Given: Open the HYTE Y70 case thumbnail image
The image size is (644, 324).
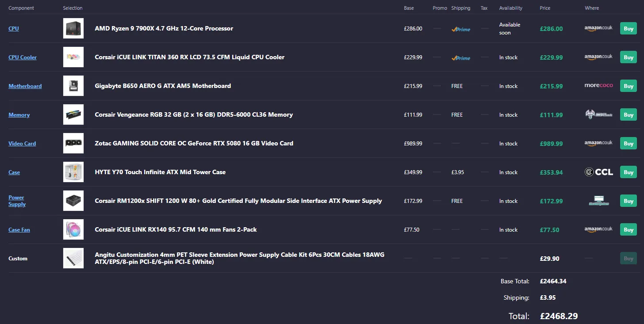Looking at the screenshot, I should (73, 172).
